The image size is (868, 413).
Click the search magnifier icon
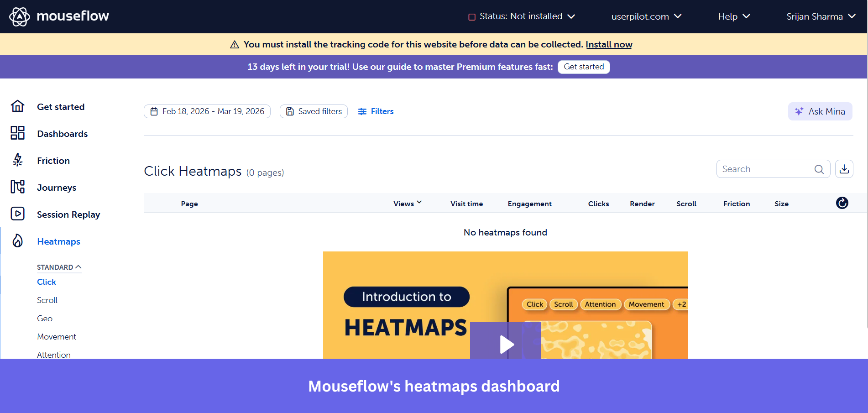click(x=819, y=169)
